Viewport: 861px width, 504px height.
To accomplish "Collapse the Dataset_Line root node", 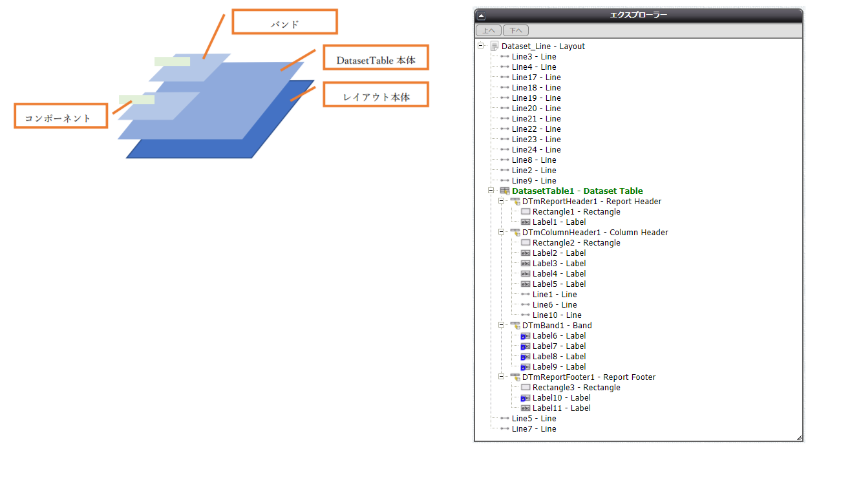I will [480, 47].
